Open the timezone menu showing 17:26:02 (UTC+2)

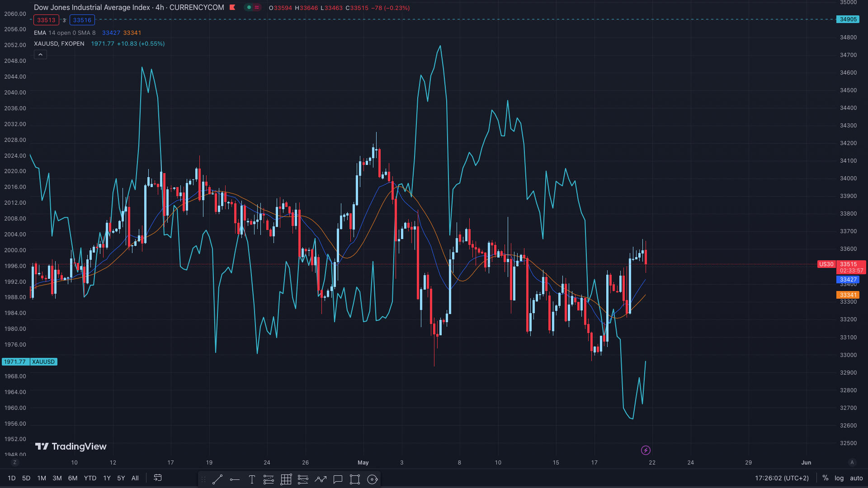click(782, 478)
